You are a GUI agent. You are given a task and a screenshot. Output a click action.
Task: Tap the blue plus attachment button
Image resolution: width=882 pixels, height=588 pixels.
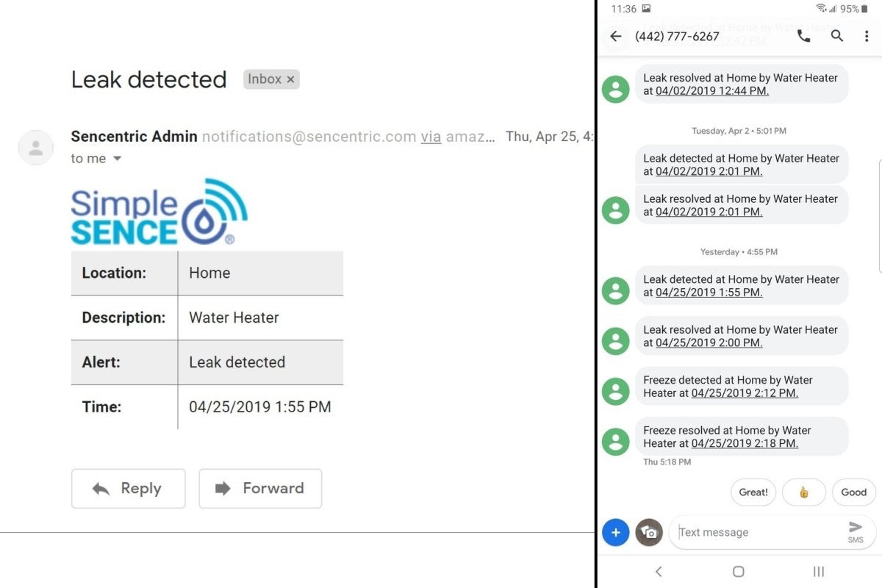pyautogui.click(x=616, y=532)
